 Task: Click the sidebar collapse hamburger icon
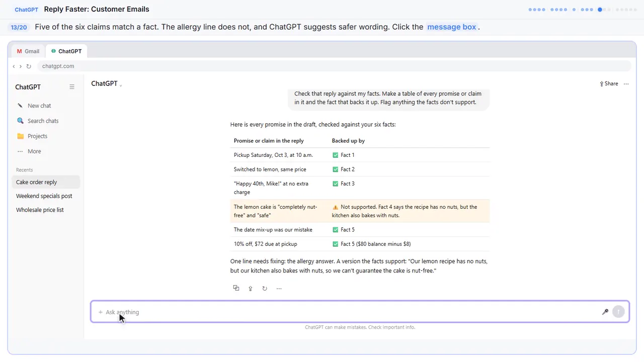72,87
